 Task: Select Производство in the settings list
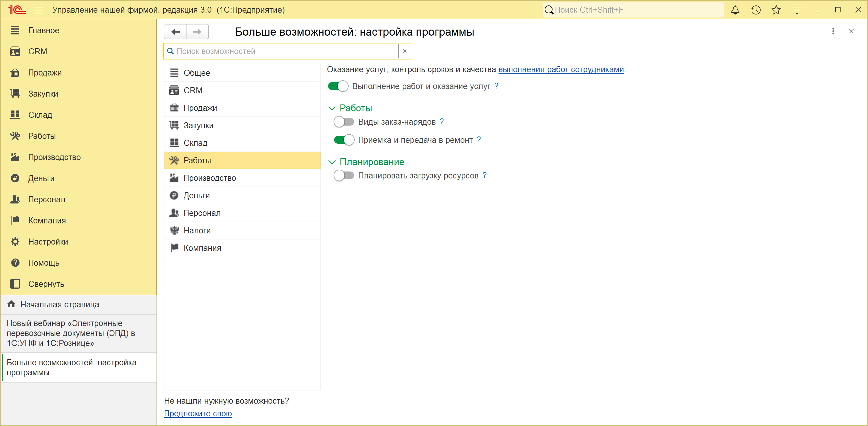pyautogui.click(x=242, y=178)
